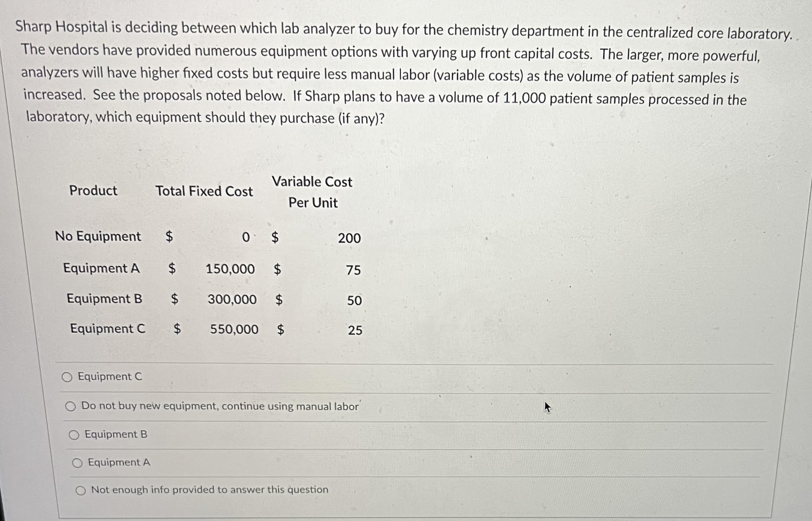Image resolution: width=812 pixels, height=521 pixels.
Task: Click the Equipment C answer label text
Action: click(110, 376)
